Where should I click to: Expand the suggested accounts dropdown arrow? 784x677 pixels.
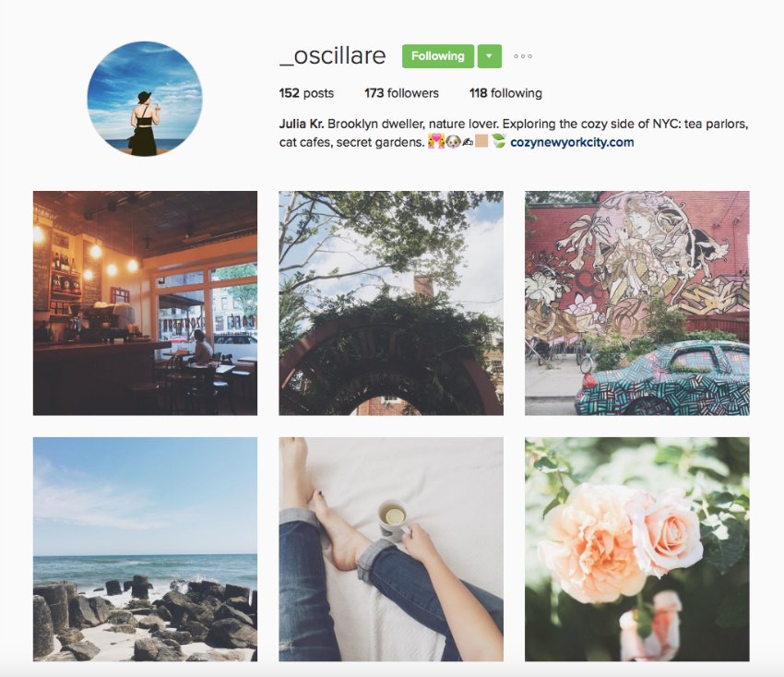(x=490, y=56)
